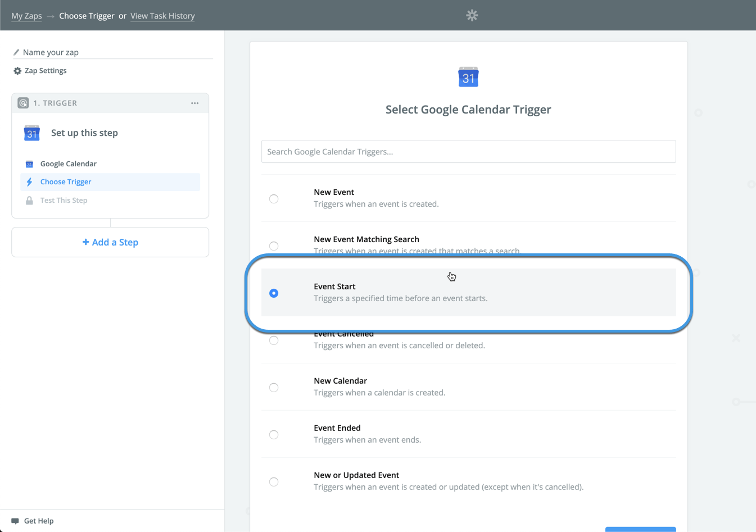Open the trigger step three-dot menu
Screen dimensions: 756x532
click(x=194, y=103)
